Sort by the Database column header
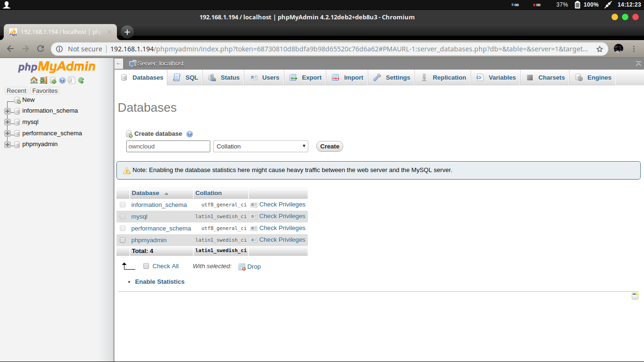The image size is (644, 362). [x=146, y=193]
